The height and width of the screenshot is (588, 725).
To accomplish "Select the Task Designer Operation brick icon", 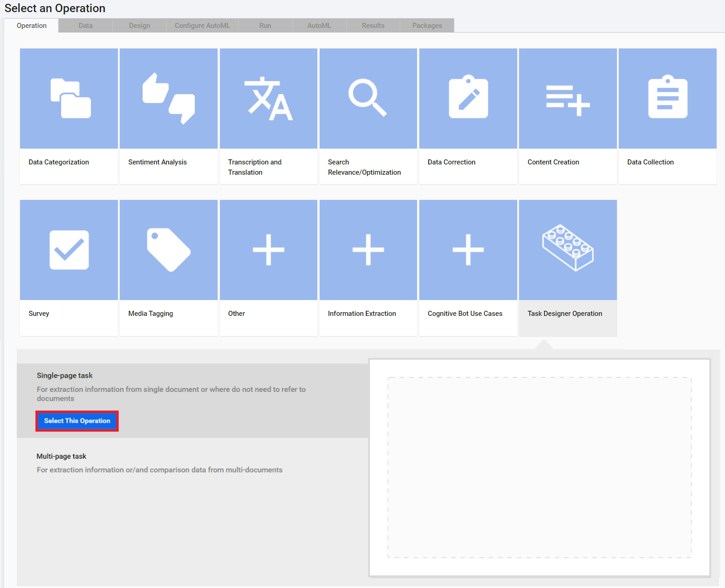I will (x=568, y=248).
